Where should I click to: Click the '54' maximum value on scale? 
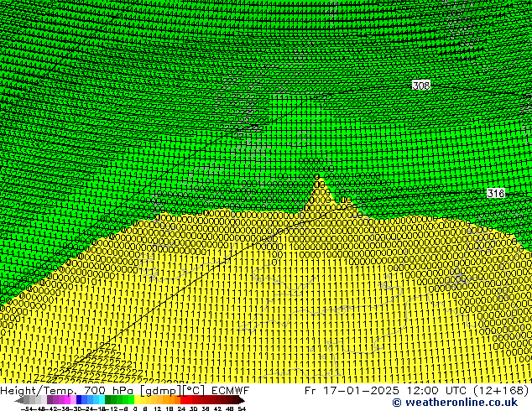[242, 408]
